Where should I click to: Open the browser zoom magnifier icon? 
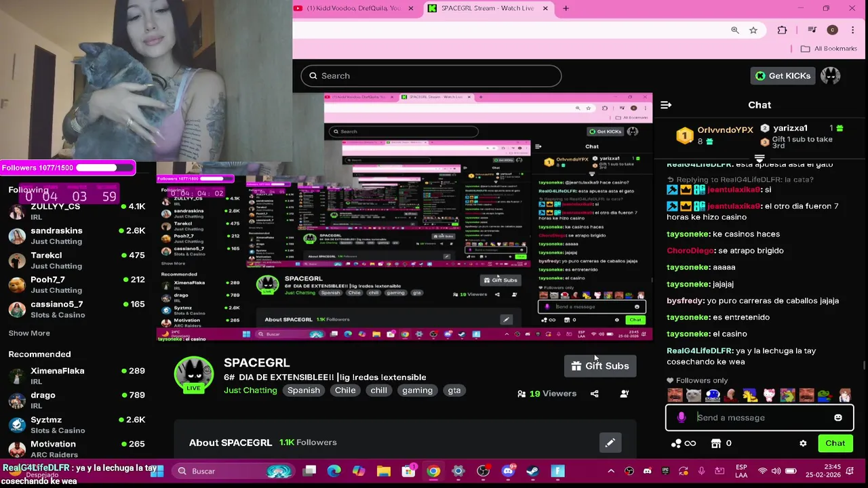(735, 30)
